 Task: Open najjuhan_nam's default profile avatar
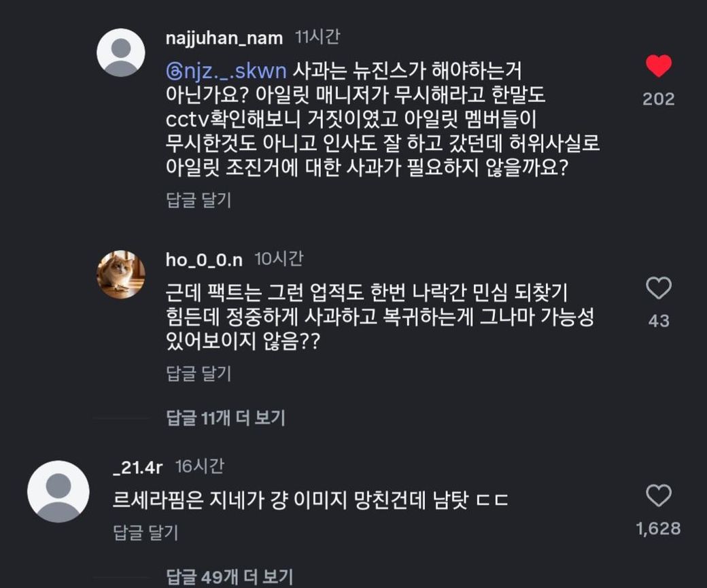(121, 52)
